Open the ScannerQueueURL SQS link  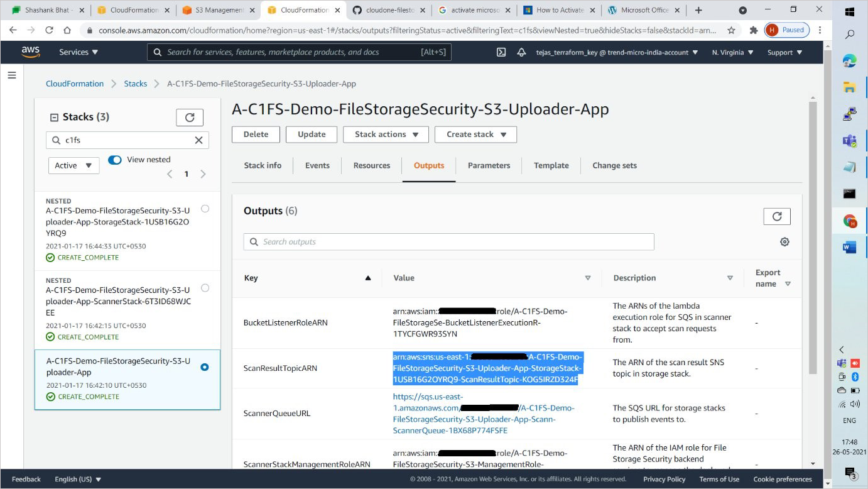(484, 414)
